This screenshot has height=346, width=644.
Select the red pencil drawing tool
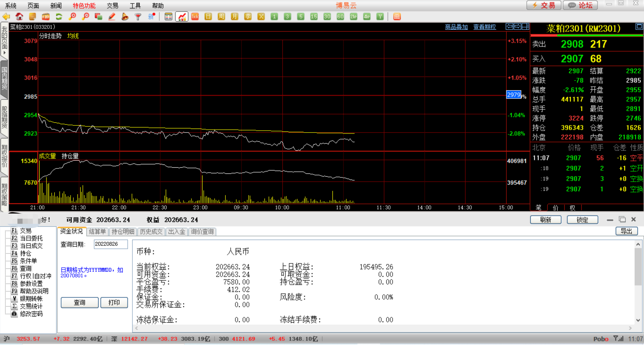112,17
